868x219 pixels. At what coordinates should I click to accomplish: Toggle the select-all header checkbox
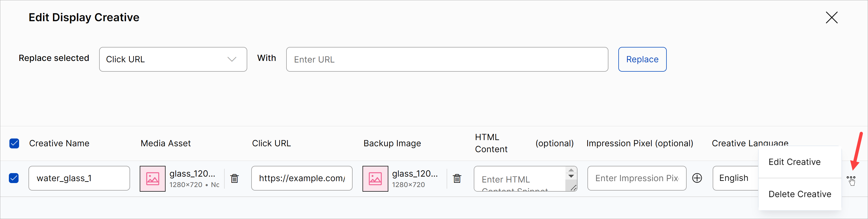[14, 143]
